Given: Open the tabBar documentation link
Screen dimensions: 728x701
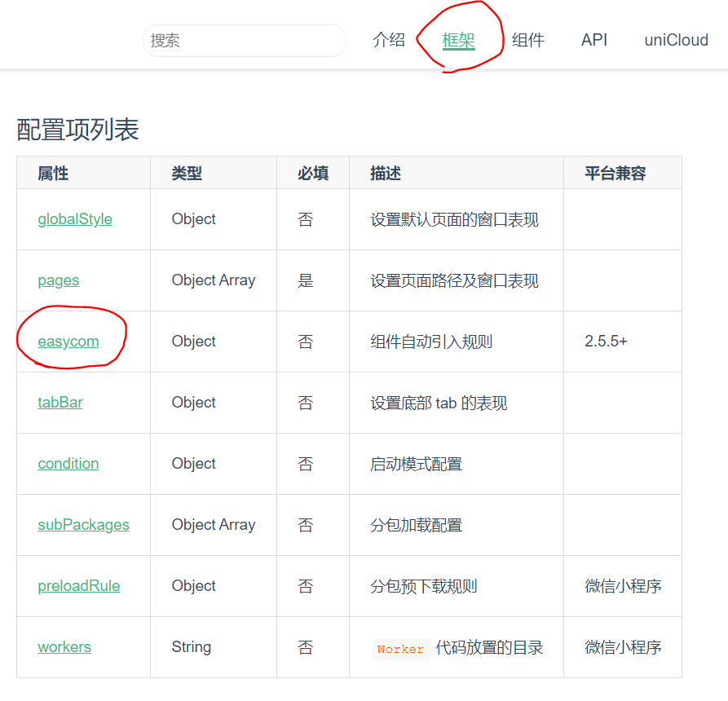Looking at the screenshot, I should (x=60, y=402).
